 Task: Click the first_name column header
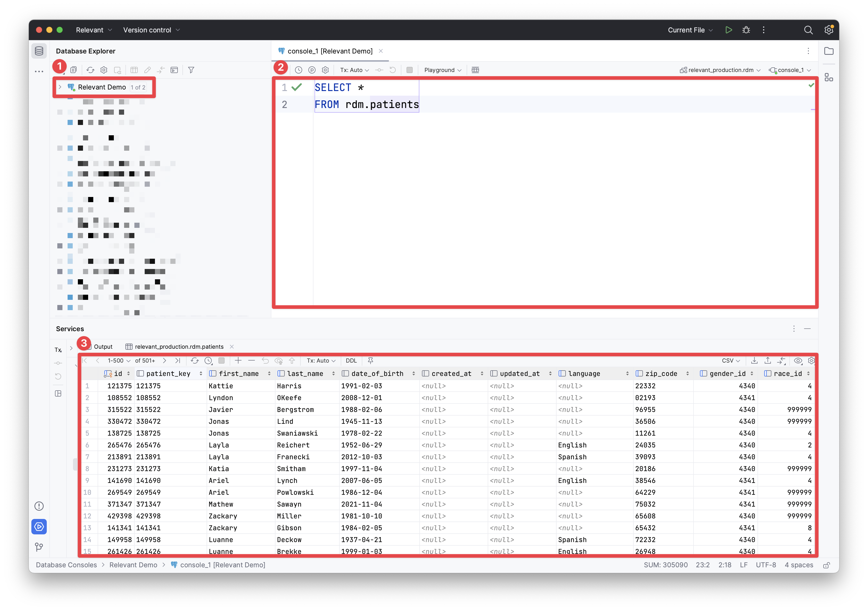tap(238, 373)
